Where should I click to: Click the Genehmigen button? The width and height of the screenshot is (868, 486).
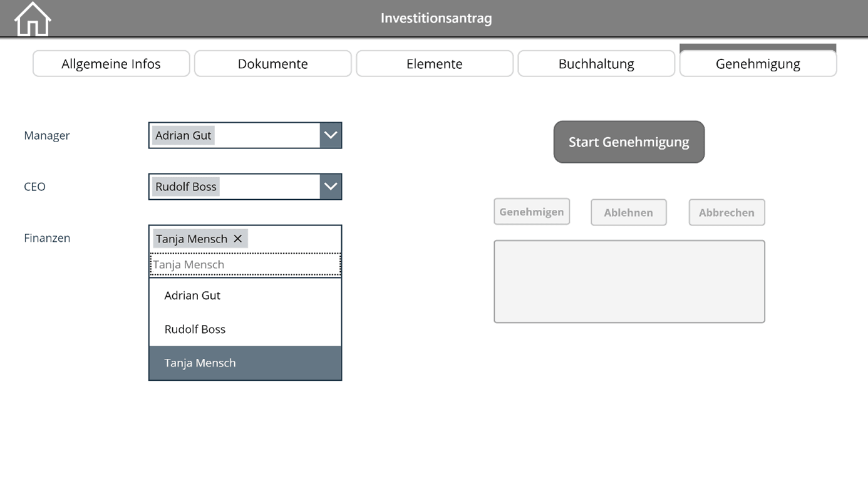pyautogui.click(x=532, y=212)
